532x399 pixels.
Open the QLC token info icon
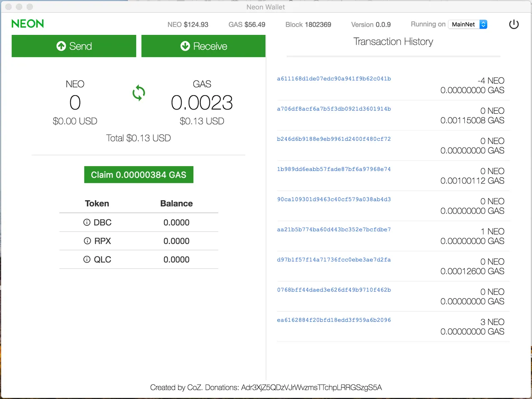tap(87, 259)
